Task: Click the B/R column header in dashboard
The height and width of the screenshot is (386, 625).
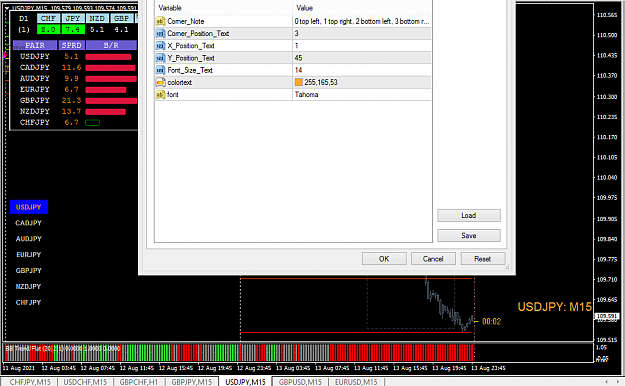Action: 111,45
